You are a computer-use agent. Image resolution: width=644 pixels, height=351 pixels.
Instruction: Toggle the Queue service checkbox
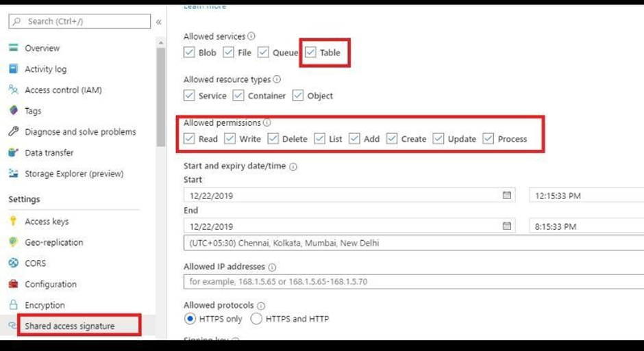(263, 52)
